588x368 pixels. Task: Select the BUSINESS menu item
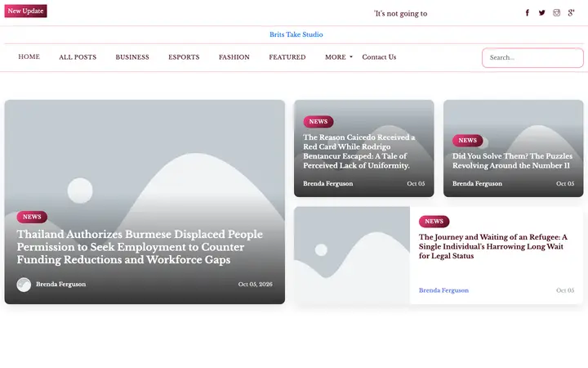(132, 57)
